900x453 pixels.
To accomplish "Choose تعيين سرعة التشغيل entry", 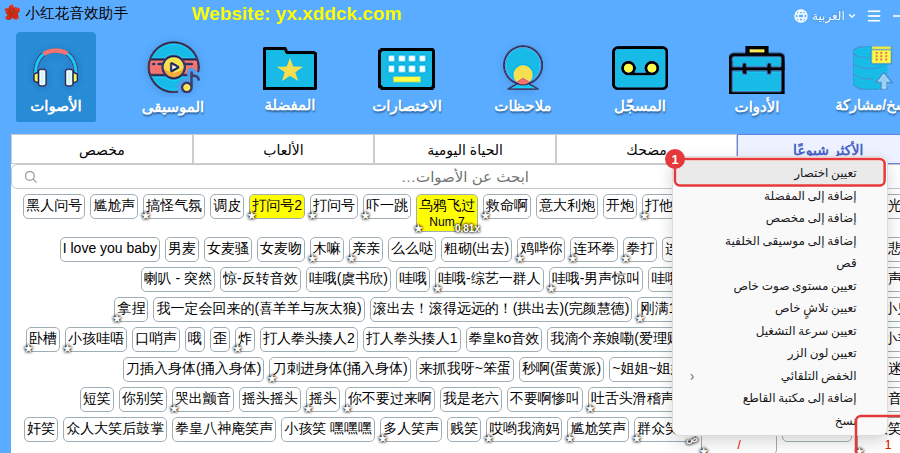I will tap(779, 331).
